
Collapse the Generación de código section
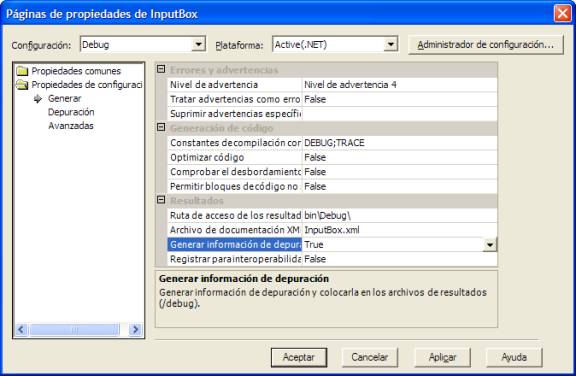point(161,127)
